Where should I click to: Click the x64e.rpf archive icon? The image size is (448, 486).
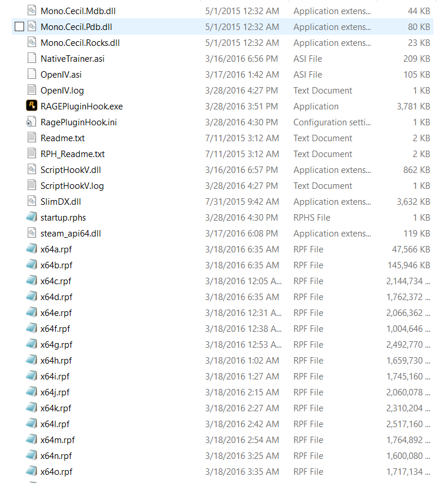pyautogui.click(x=32, y=312)
